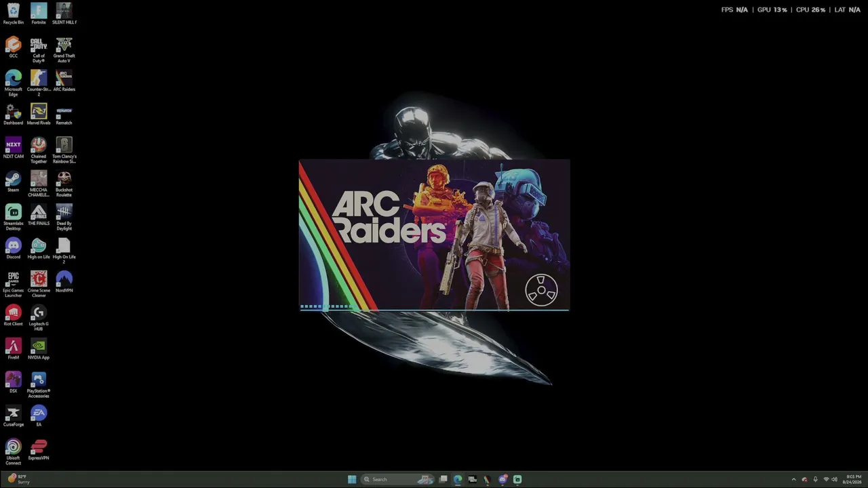Viewport: 868px width, 488px height.
Task: Click the microphone tray icon
Action: point(815,479)
